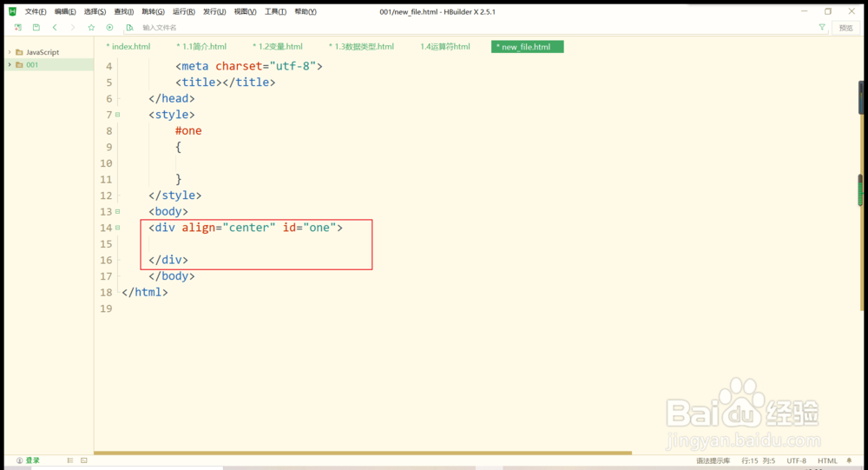This screenshot has width=868, height=470.
Task: Open the 发行(U) menu
Action: click(214, 11)
